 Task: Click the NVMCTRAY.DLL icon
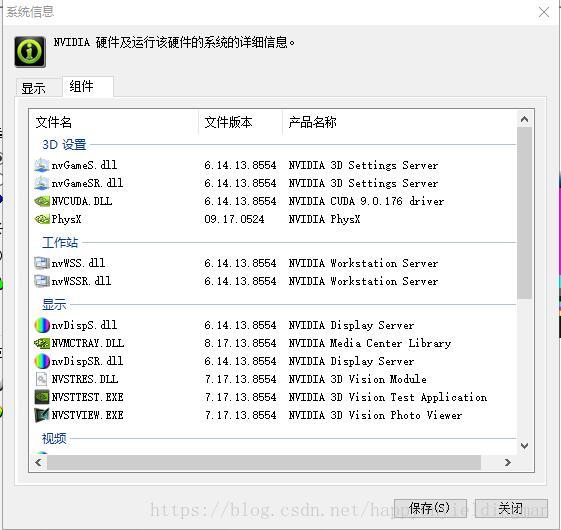42,343
